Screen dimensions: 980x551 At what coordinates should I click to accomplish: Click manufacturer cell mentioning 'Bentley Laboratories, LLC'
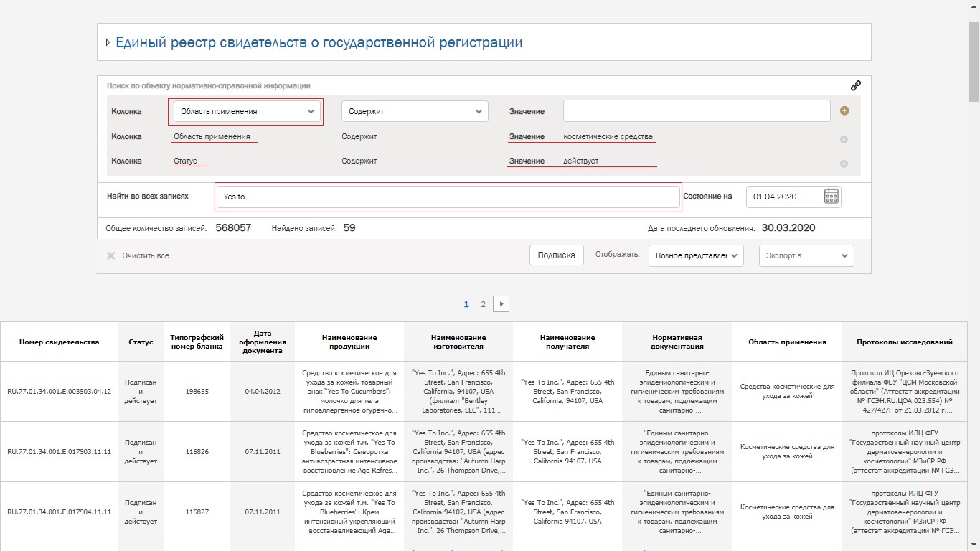[x=458, y=392]
